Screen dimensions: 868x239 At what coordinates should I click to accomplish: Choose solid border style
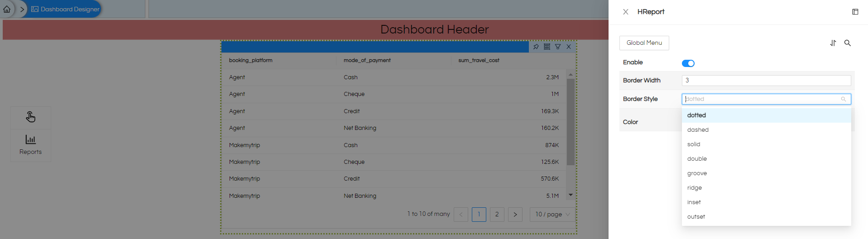(x=767, y=144)
